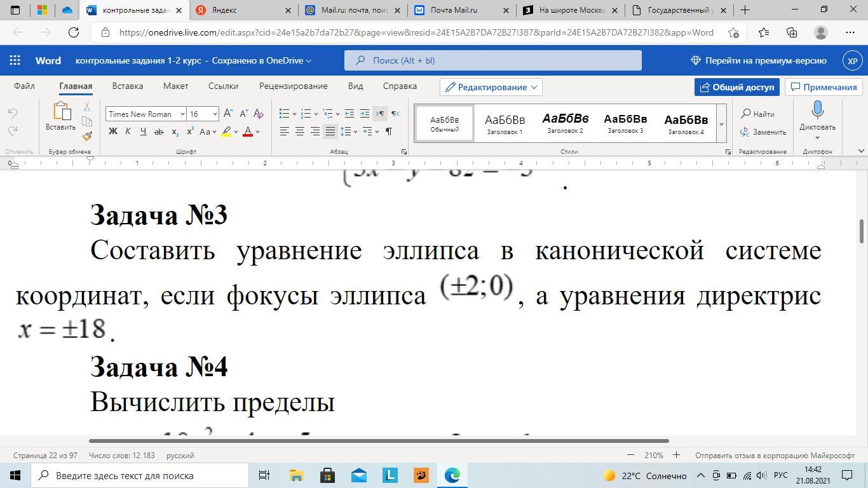The width and height of the screenshot is (868, 488).
Task: Open the highlight color picker arrow
Action: [x=236, y=132]
